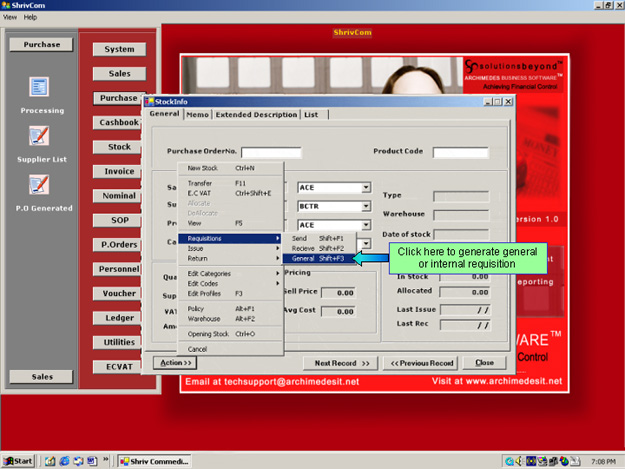625x469 pixels.
Task: Click the Close button in StockInfo
Action: click(x=484, y=363)
